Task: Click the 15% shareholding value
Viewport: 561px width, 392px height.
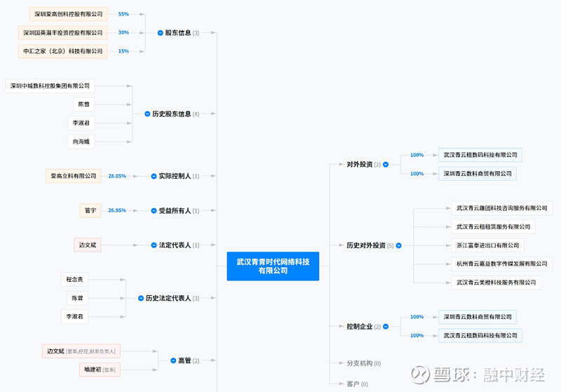Action: click(123, 51)
